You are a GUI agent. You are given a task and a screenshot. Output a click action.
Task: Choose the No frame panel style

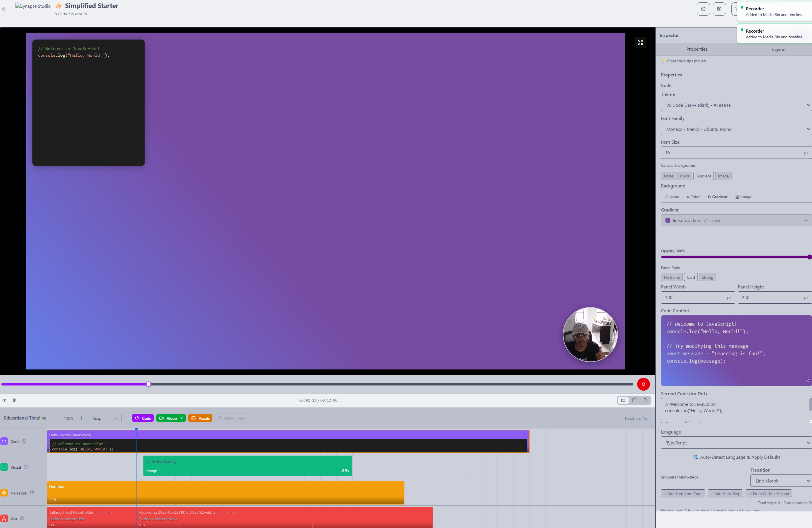click(671, 277)
